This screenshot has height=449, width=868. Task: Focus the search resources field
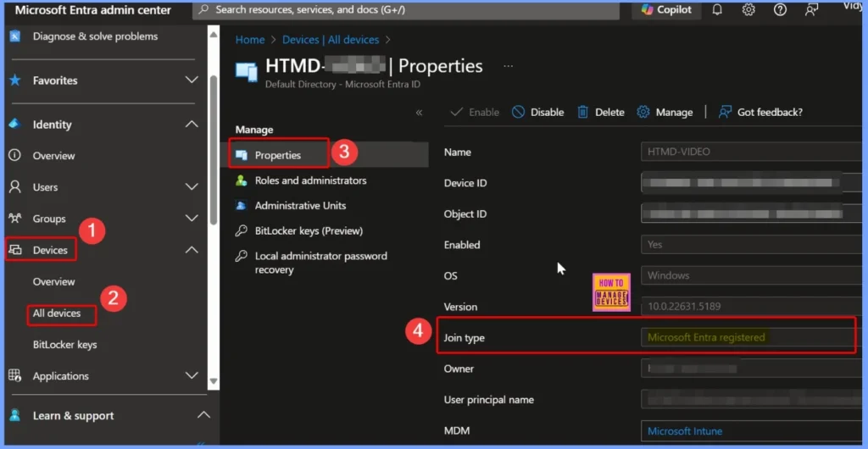point(406,10)
